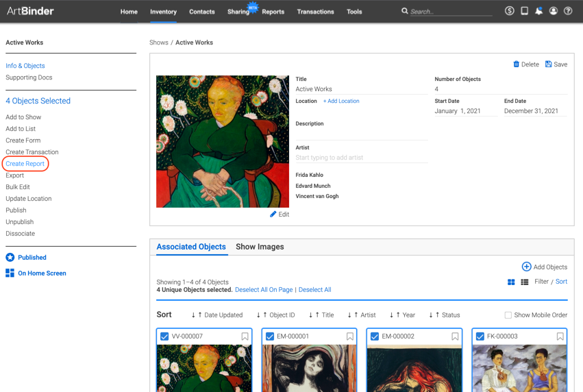
Task: Click the Published star icon
Action: pyautogui.click(x=10, y=258)
